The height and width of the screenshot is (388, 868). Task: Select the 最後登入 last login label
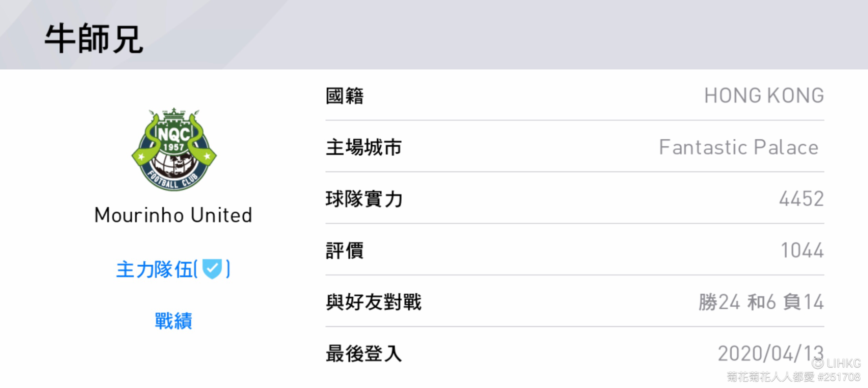coord(364,353)
